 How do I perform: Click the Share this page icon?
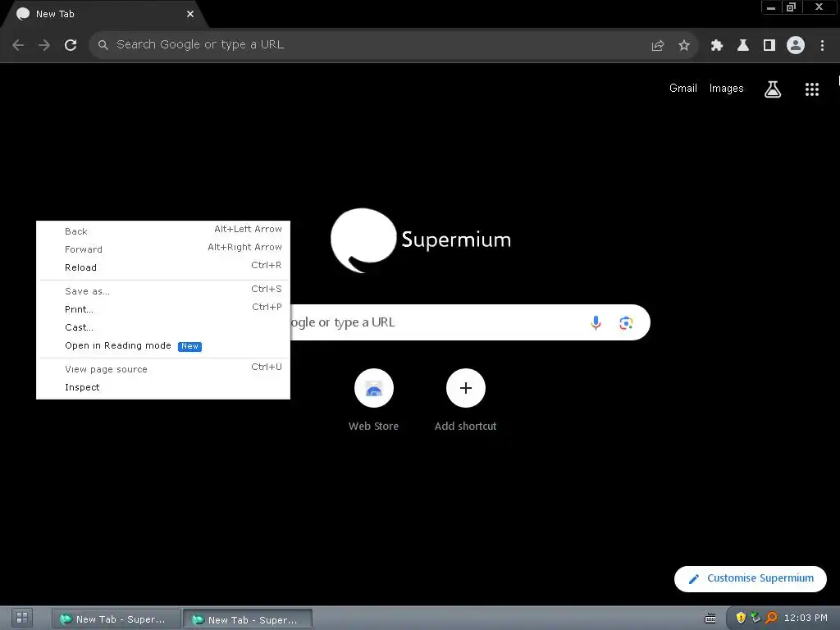(658, 45)
